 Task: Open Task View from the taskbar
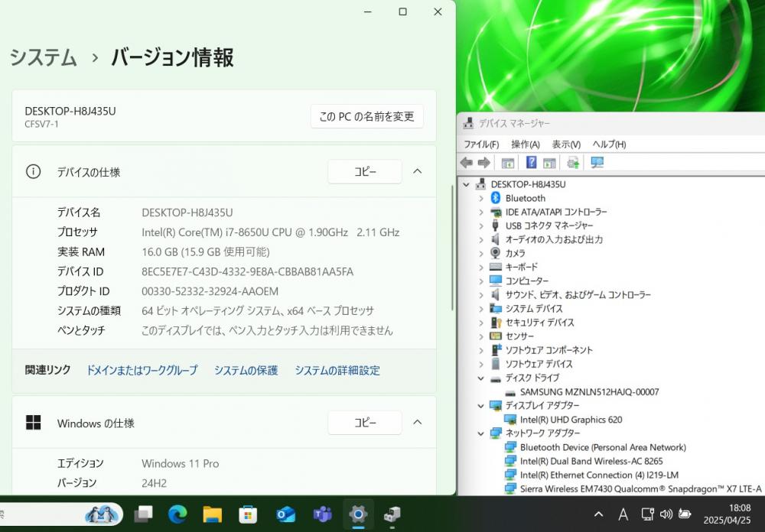pos(143,514)
